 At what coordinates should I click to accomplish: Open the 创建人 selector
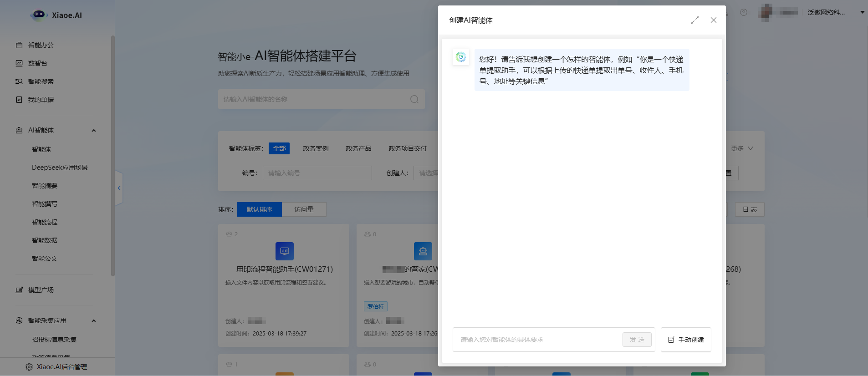(426, 173)
